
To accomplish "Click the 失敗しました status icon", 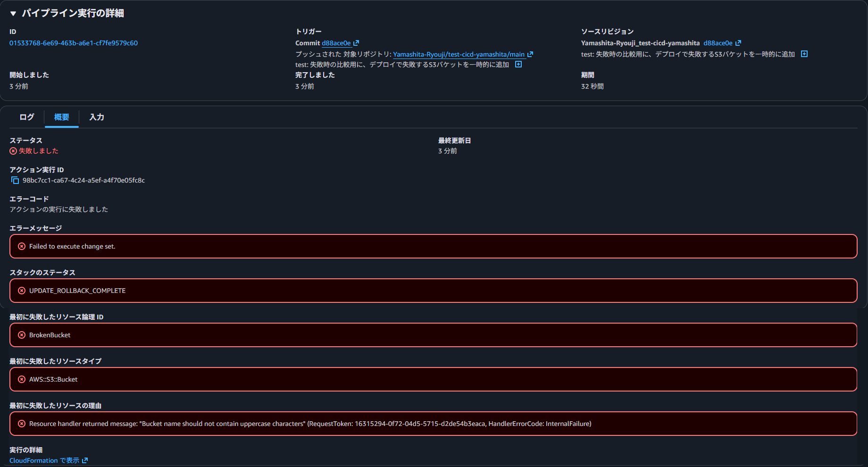I will 13,151.
